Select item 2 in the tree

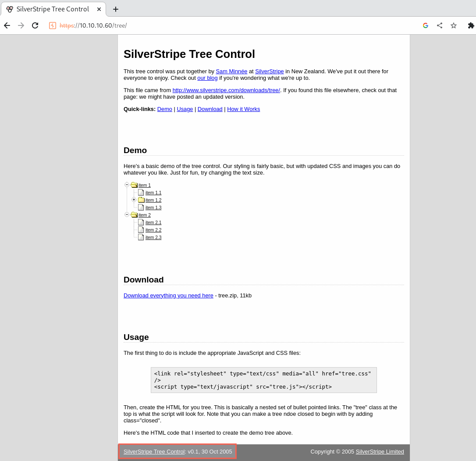(145, 215)
